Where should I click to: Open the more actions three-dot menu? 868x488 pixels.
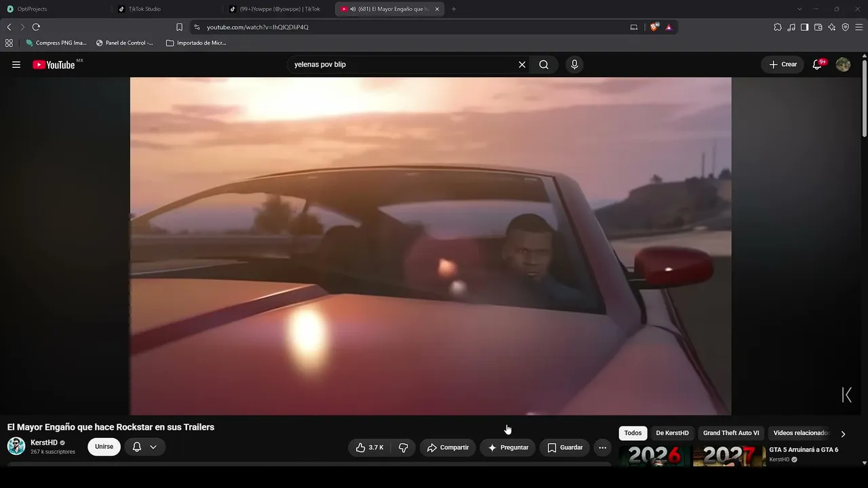pos(602,447)
